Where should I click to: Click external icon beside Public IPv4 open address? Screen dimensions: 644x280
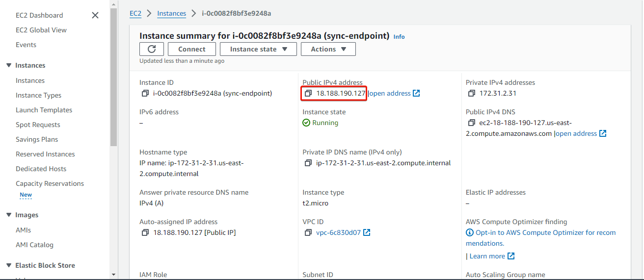click(416, 93)
